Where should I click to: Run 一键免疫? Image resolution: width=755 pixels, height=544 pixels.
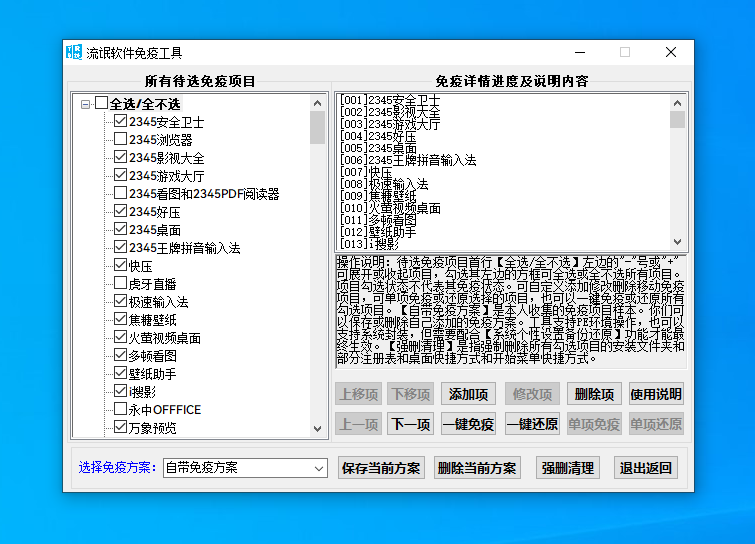pos(469,424)
